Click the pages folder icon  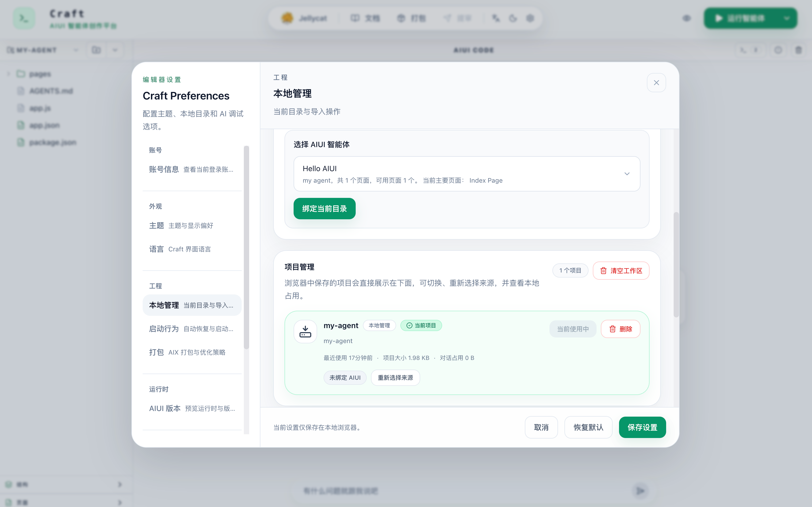(21, 74)
